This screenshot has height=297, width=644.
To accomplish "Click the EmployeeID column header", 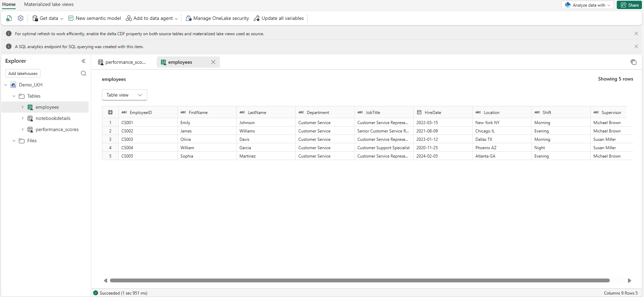I will click(x=148, y=112).
